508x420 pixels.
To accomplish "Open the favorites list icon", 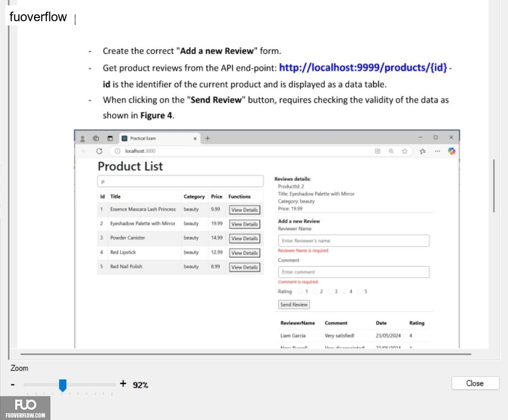I will click(x=423, y=151).
